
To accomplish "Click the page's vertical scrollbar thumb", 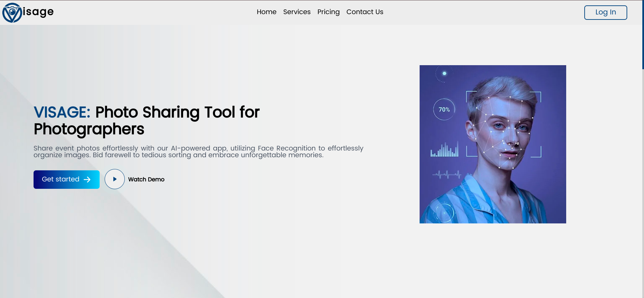I will click(x=643, y=34).
